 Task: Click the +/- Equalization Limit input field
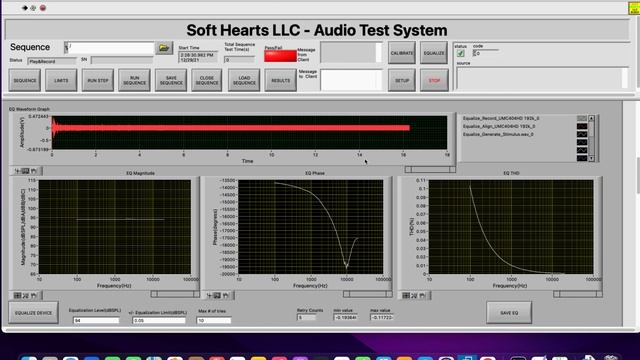tap(159, 320)
